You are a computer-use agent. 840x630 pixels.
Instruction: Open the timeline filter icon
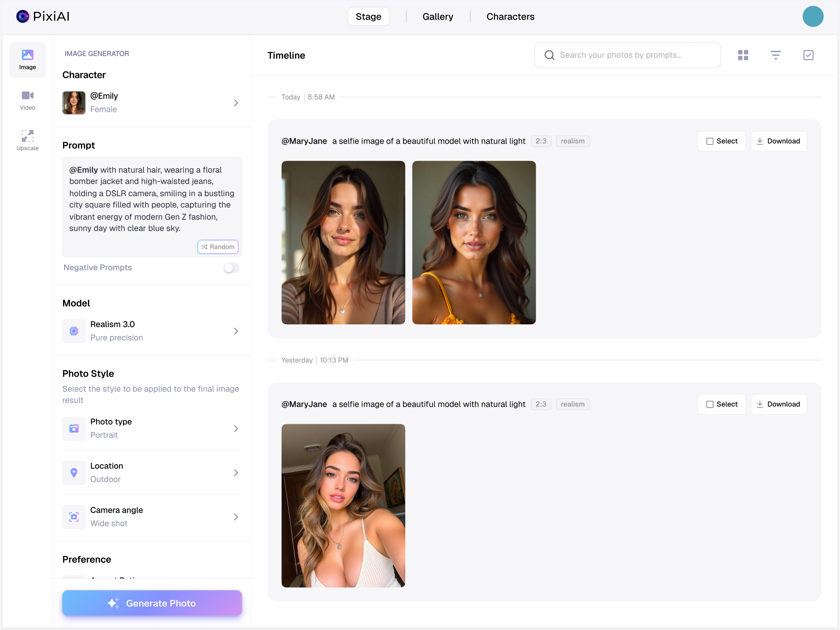tap(776, 55)
